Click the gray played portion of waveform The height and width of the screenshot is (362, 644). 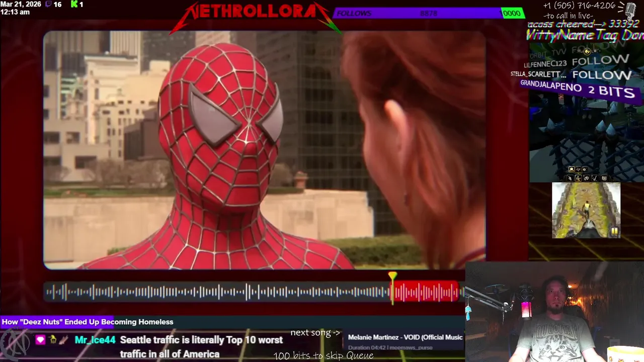pyautogui.click(x=217, y=292)
